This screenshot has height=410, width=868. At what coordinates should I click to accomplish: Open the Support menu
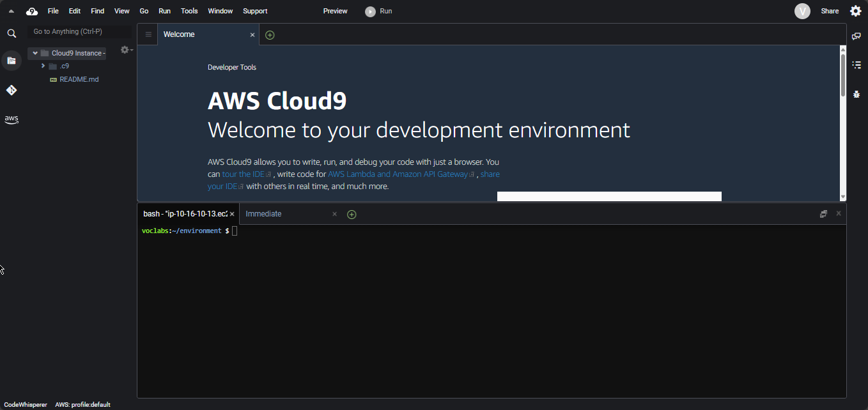pos(255,11)
